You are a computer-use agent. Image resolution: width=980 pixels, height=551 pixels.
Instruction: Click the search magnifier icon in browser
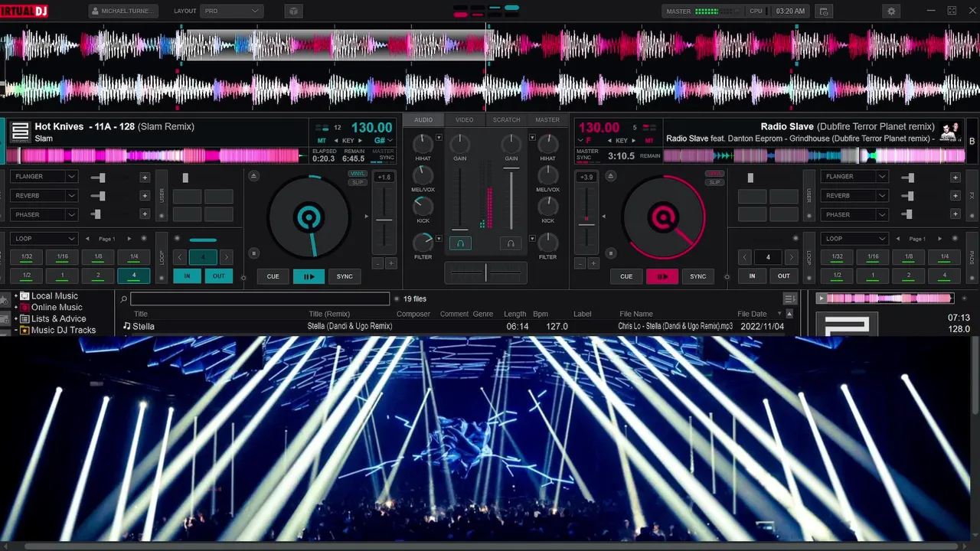point(123,299)
